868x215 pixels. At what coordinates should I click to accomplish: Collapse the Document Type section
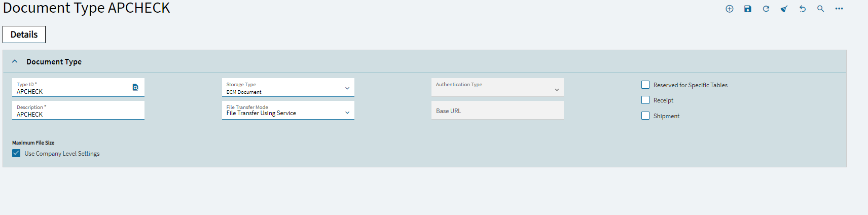[15, 61]
